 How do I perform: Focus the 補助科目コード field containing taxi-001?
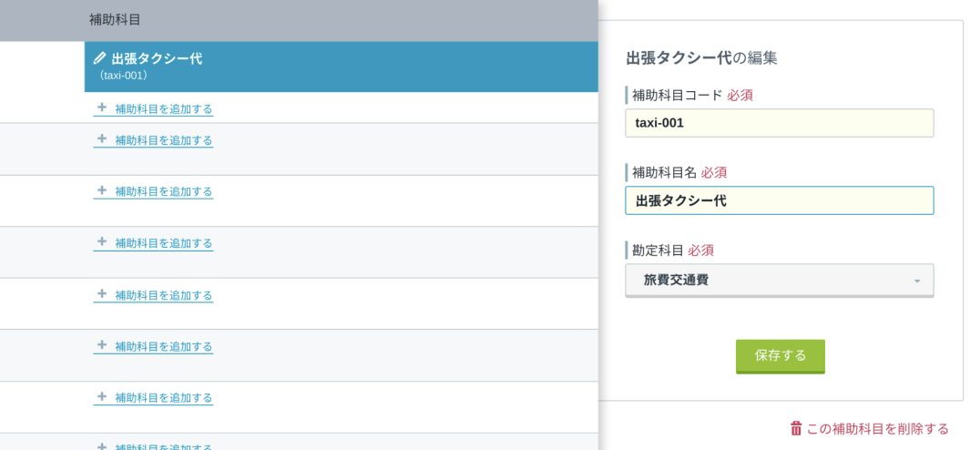point(780,123)
